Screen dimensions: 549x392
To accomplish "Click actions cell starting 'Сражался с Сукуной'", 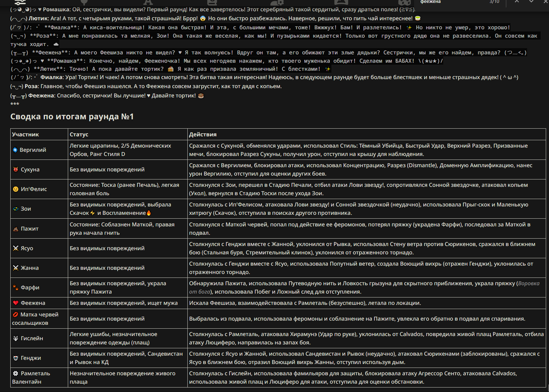I will coord(367,150).
